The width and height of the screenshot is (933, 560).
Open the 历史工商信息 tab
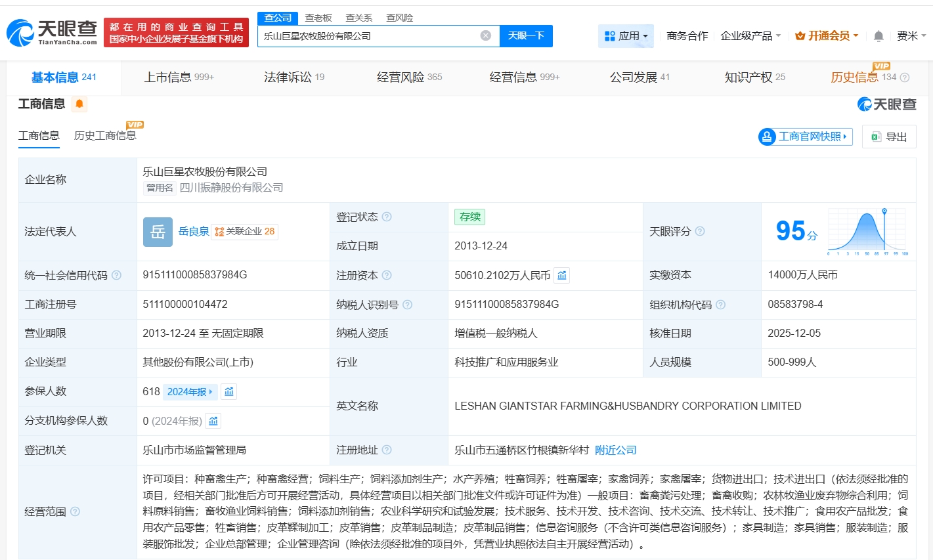(x=106, y=136)
